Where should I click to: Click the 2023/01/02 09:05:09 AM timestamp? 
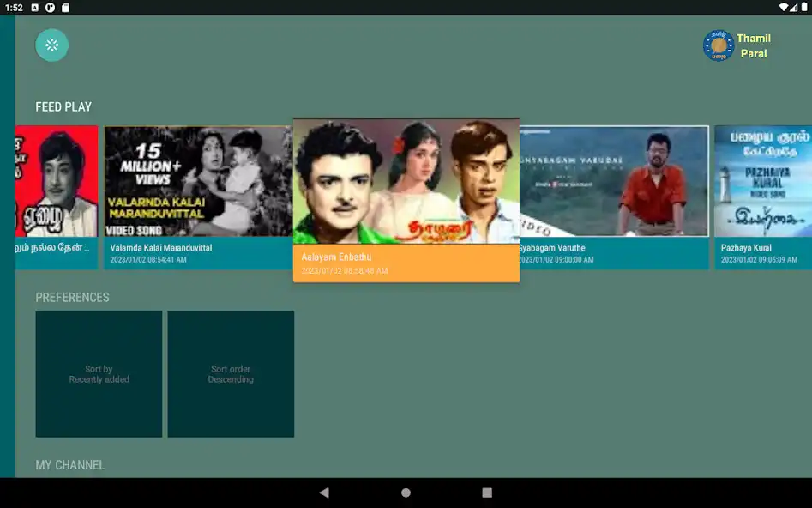point(759,260)
